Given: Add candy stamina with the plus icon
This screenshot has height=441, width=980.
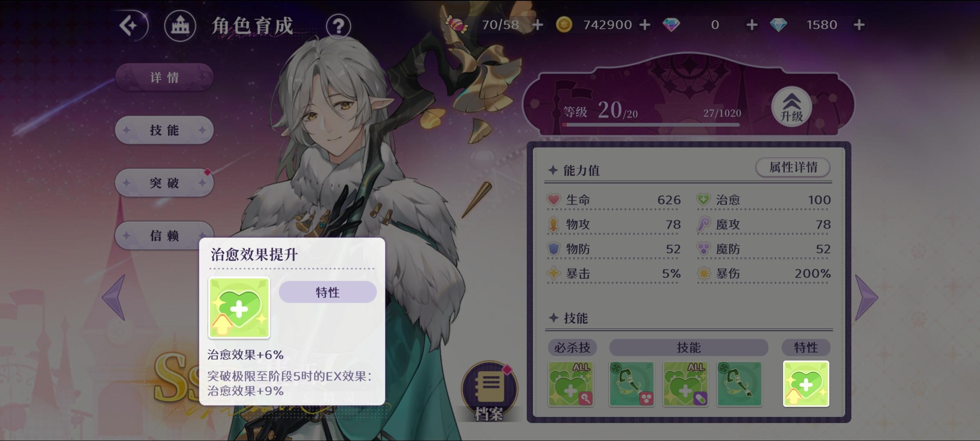Looking at the screenshot, I should coord(538,25).
